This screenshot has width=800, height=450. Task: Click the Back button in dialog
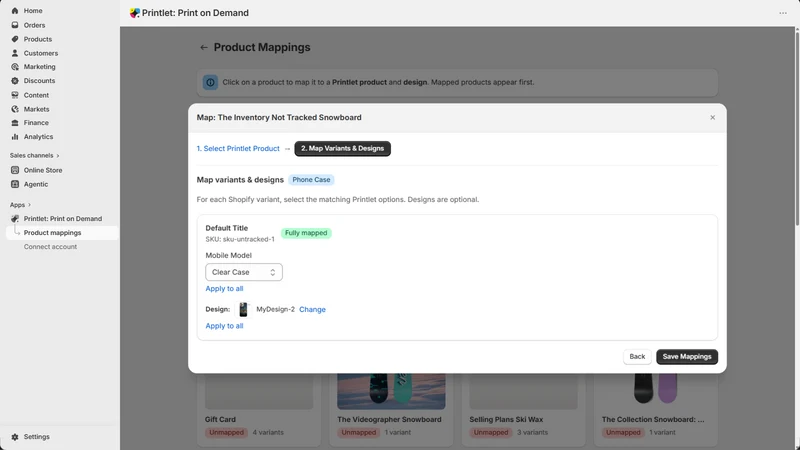tap(637, 357)
